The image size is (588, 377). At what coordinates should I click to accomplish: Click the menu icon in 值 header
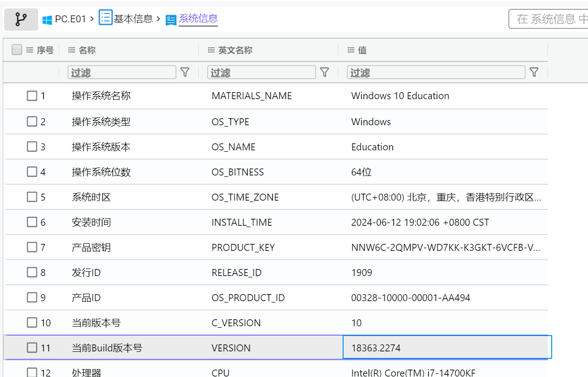click(351, 50)
